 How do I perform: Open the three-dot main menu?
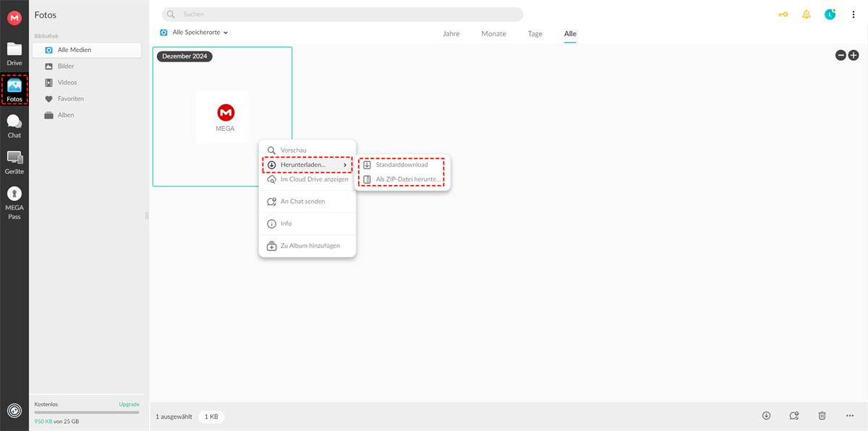tap(854, 14)
